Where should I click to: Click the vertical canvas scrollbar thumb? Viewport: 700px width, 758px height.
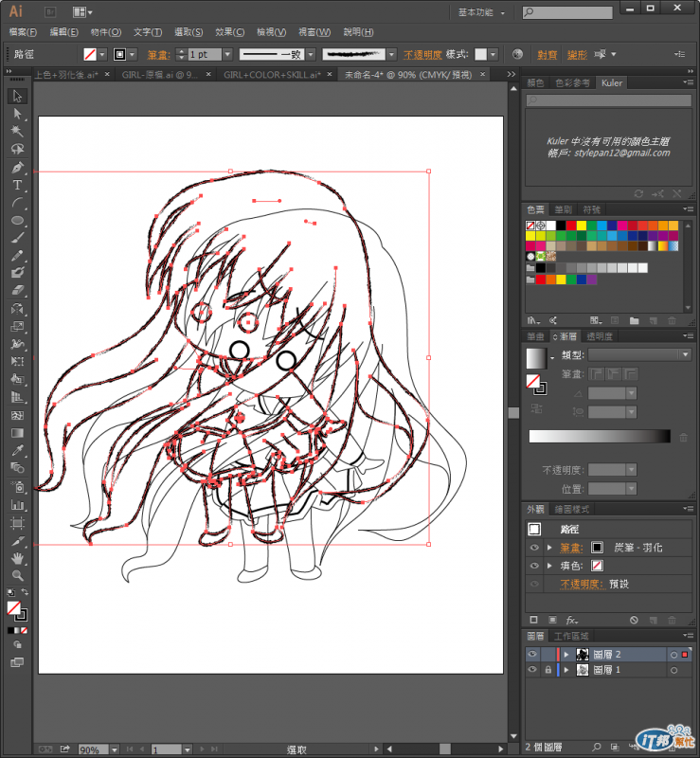[x=513, y=412]
